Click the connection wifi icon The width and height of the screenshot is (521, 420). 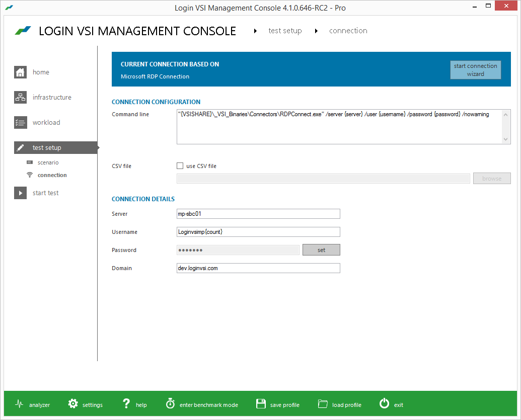click(30, 175)
